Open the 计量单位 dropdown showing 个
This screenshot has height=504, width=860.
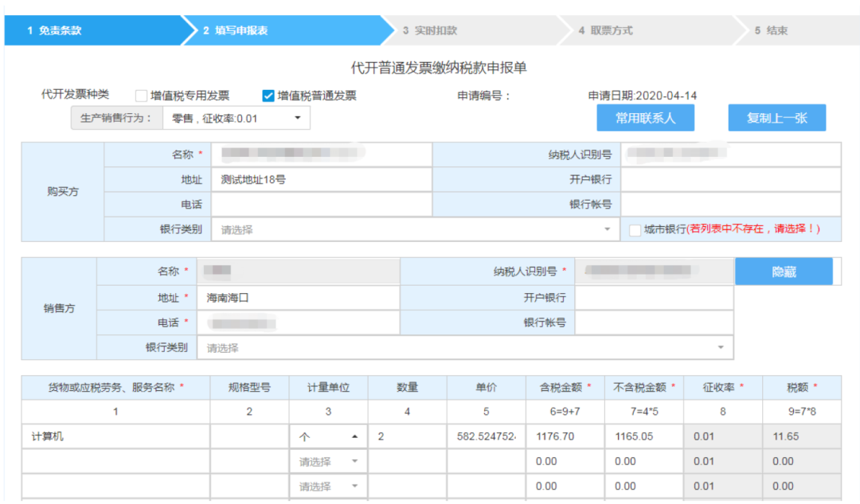(328, 436)
